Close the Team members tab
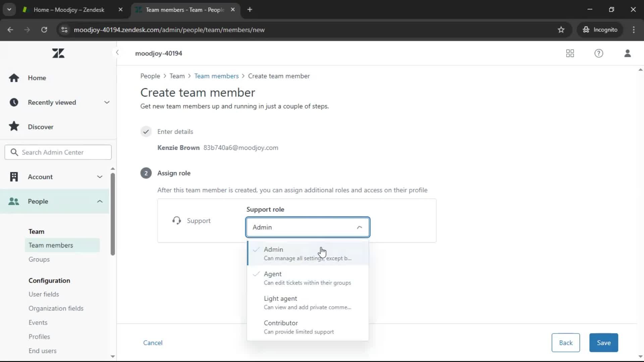This screenshot has width=644, height=362. click(x=233, y=10)
